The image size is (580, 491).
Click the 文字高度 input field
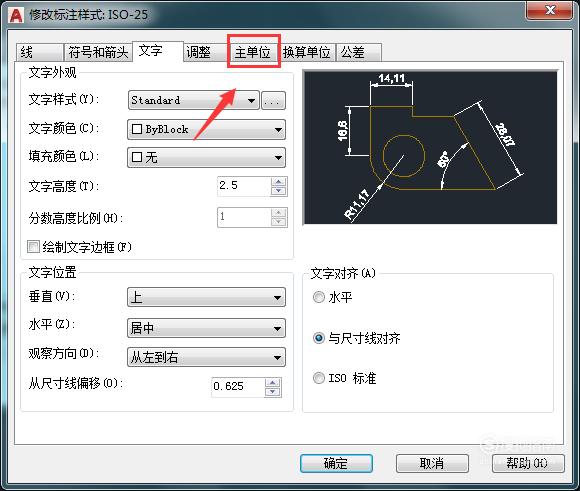(244, 186)
